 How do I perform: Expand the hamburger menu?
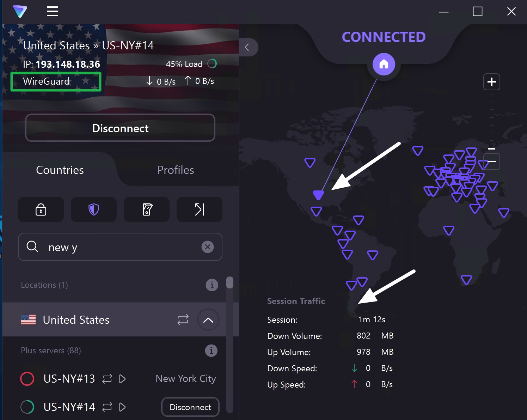[52, 11]
